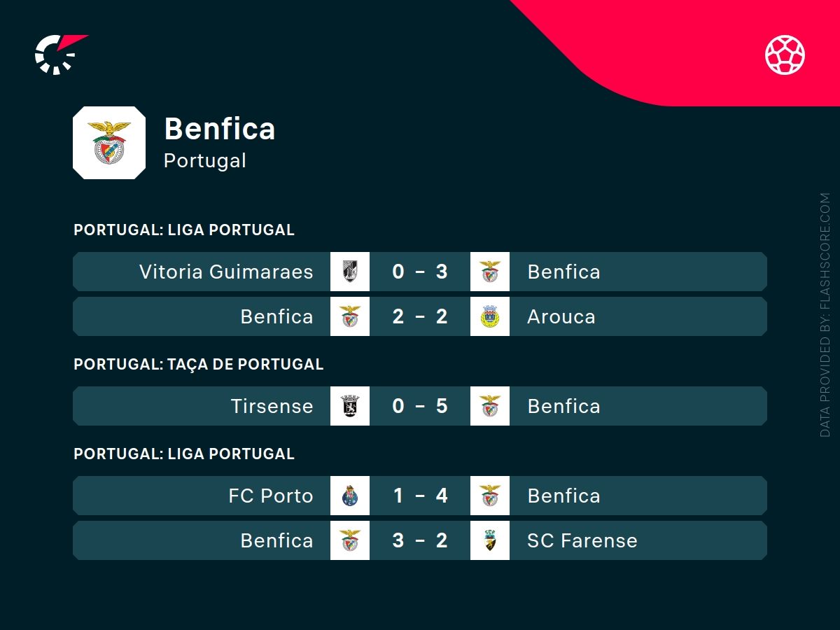Image resolution: width=840 pixels, height=630 pixels.
Task: Select the 0 – 5 Tirsense score
Action: (420, 406)
